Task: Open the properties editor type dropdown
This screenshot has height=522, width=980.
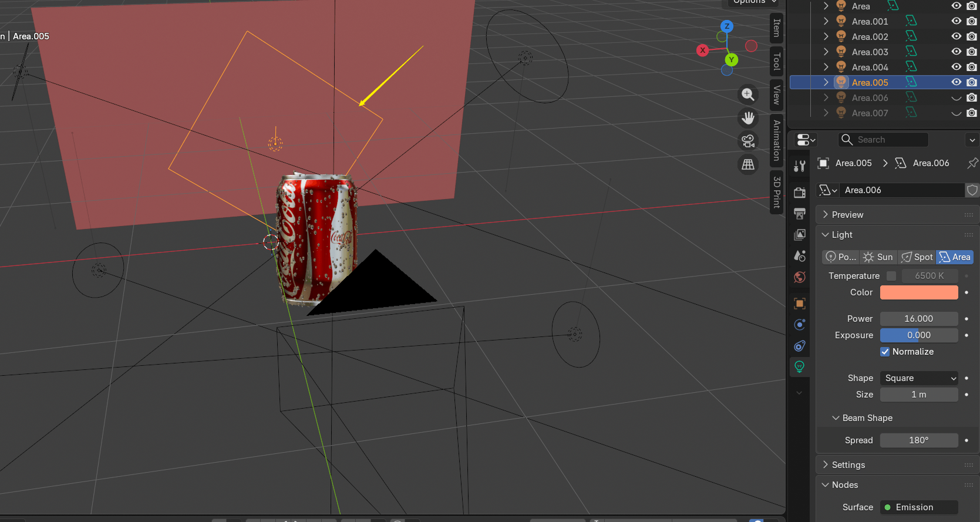Action: pyautogui.click(x=806, y=140)
